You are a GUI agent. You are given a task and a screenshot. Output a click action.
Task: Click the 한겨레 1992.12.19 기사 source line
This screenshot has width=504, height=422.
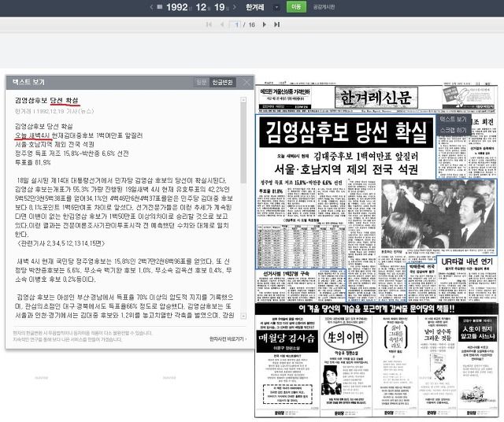[x=54, y=111]
